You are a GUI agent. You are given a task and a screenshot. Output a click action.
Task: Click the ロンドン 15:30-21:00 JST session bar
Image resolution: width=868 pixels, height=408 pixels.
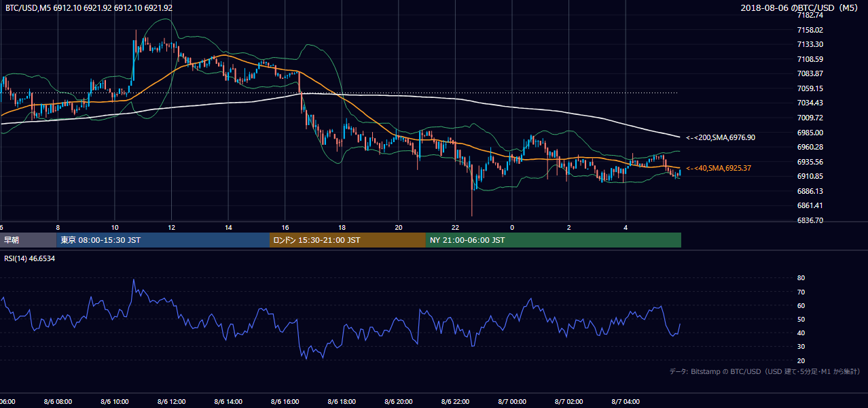point(348,240)
